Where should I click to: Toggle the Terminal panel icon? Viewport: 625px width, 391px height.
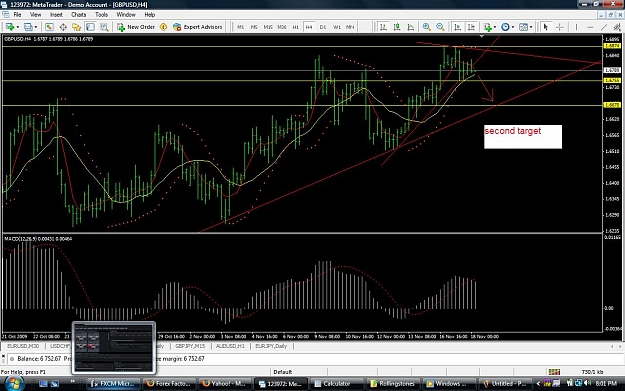90,27
